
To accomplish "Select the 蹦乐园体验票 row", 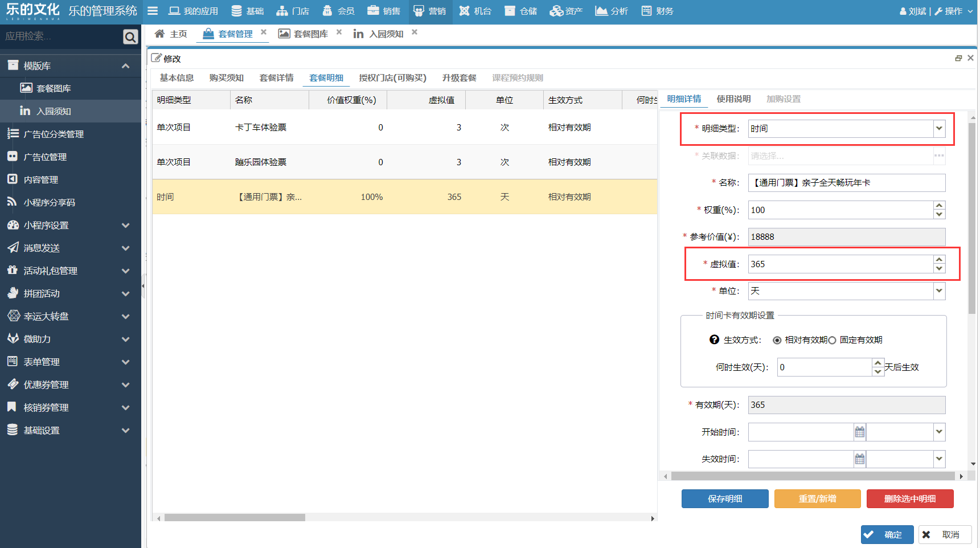I will [405, 162].
